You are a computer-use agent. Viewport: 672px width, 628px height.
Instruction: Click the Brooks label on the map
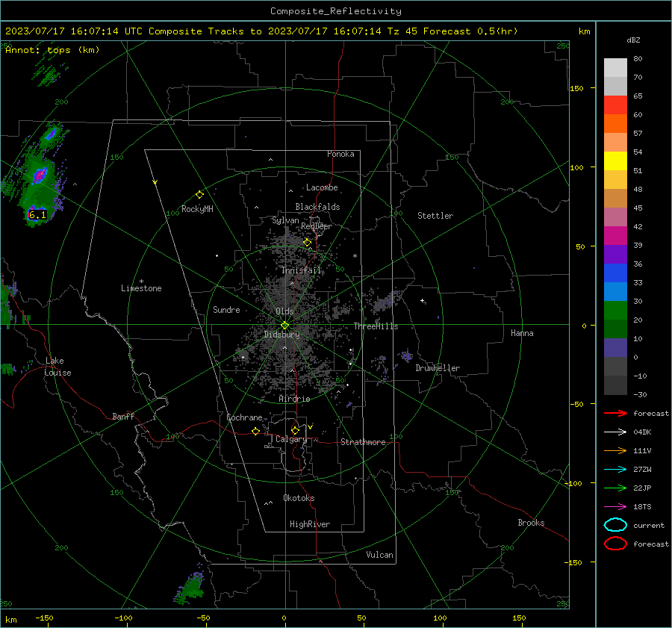tap(531, 523)
